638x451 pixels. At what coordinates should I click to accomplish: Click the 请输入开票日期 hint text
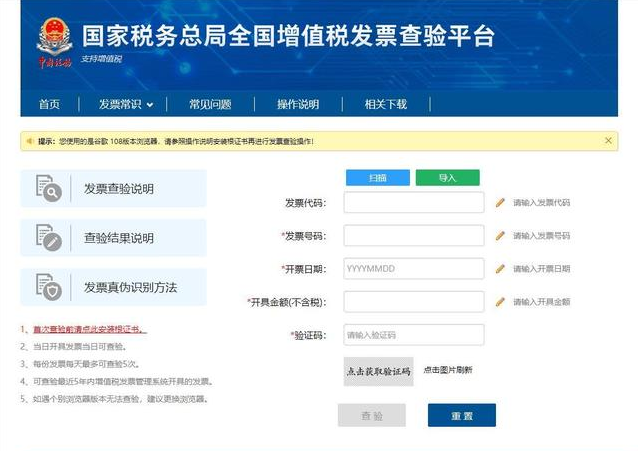pyautogui.click(x=541, y=269)
